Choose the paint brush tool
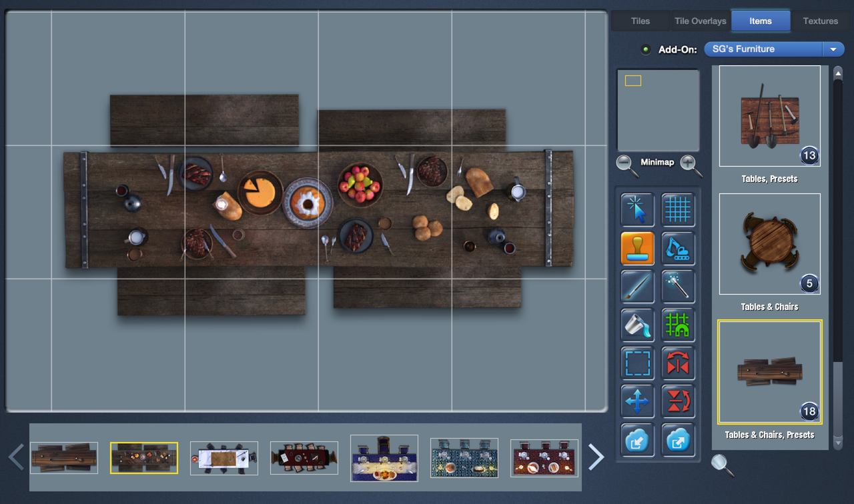The width and height of the screenshot is (854, 504). coord(637,287)
